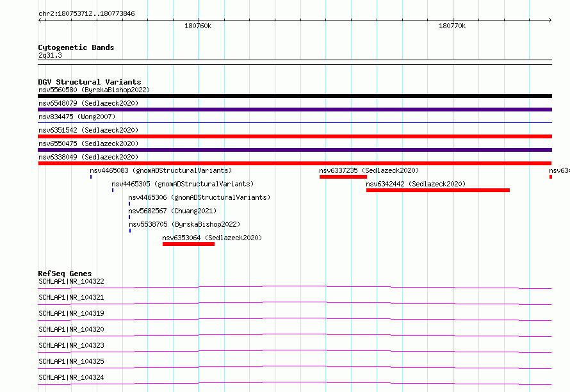Click the right arrow of the ruler

click(550, 20)
